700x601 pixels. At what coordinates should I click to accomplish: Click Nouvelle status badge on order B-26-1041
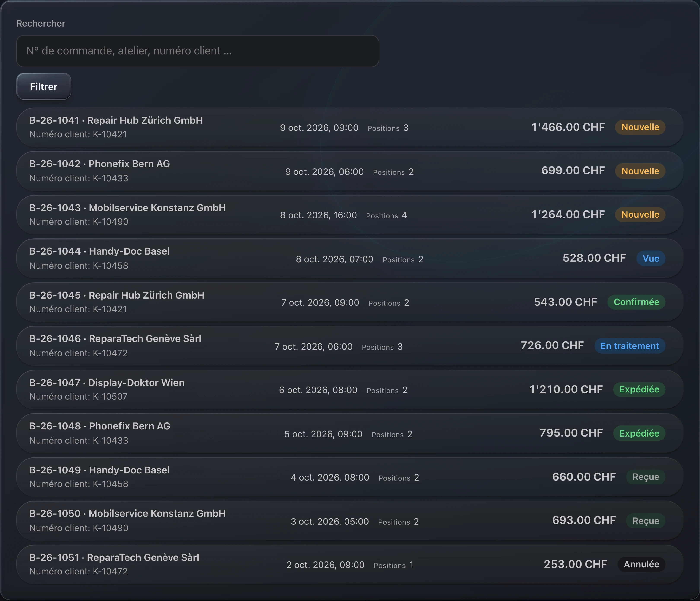(640, 127)
